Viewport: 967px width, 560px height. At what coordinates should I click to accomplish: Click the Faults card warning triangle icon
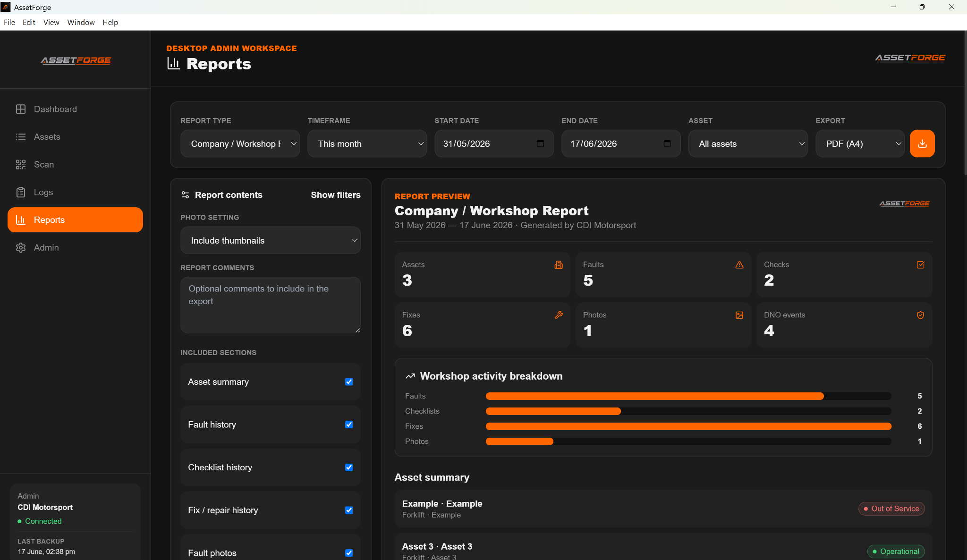(739, 265)
